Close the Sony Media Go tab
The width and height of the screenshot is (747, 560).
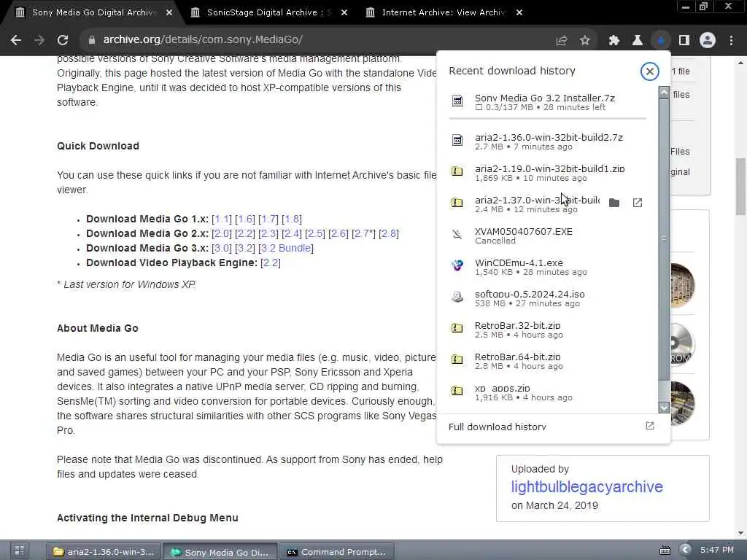point(169,13)
